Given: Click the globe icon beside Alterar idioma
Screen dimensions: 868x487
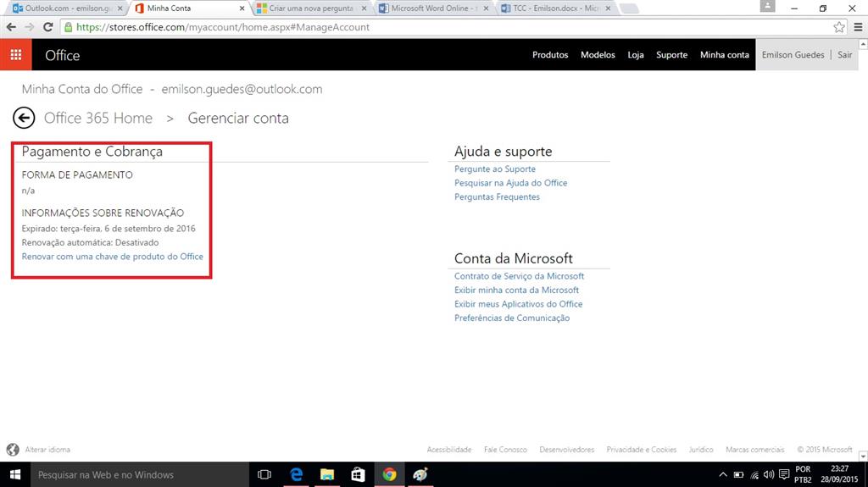Looking at the screenshot, I should pos(13,450).
